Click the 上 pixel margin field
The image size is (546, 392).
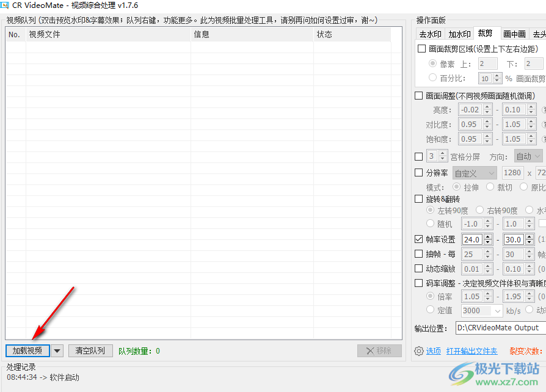click(487, 64)
